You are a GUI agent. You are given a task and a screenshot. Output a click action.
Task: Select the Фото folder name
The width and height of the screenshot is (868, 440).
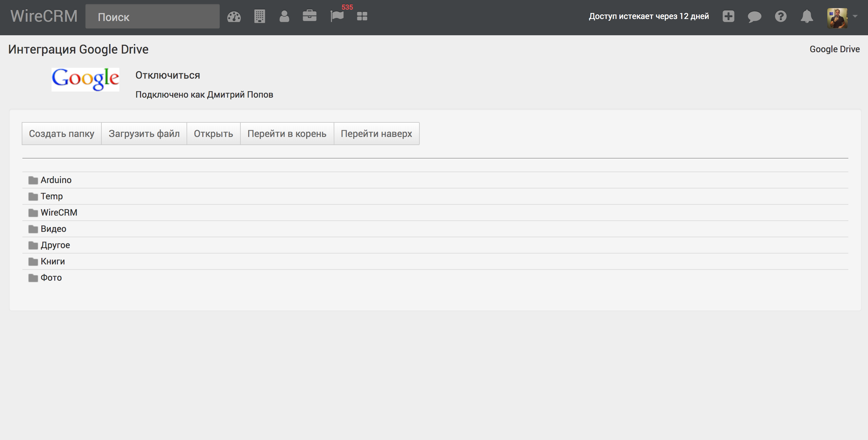(51, 278)
